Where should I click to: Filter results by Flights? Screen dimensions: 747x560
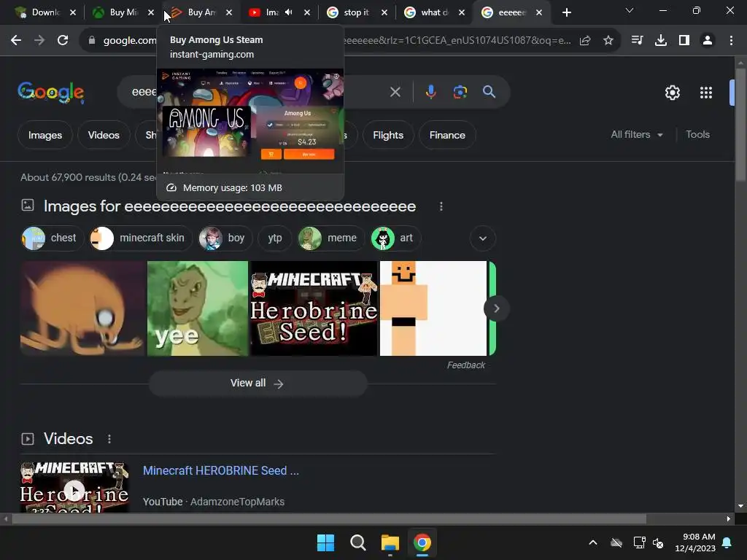(388, 135)
